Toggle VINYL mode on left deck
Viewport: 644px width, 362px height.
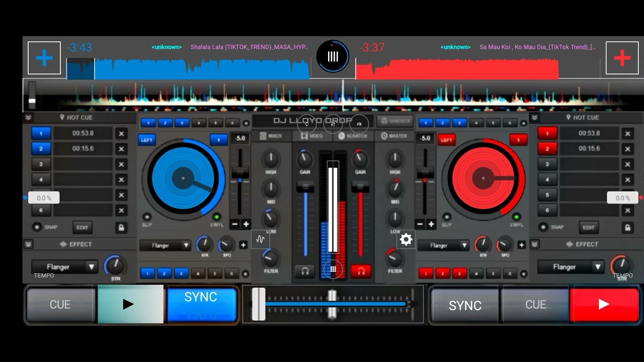[x=217, y=217]
